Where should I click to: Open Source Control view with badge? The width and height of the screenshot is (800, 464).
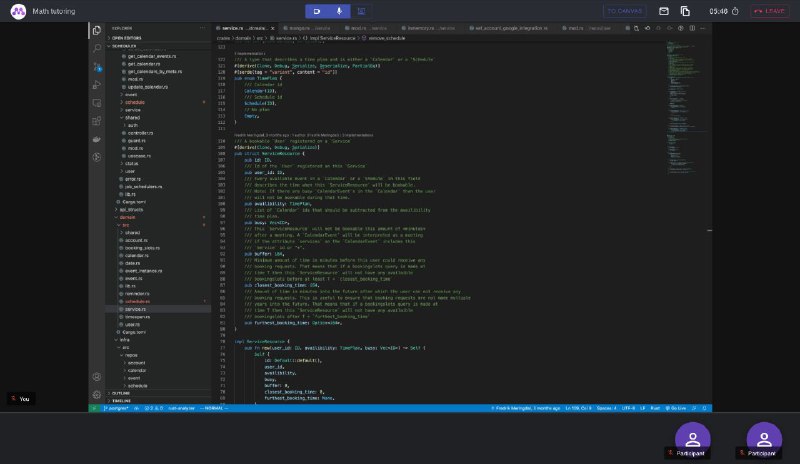tap(97, 67)
